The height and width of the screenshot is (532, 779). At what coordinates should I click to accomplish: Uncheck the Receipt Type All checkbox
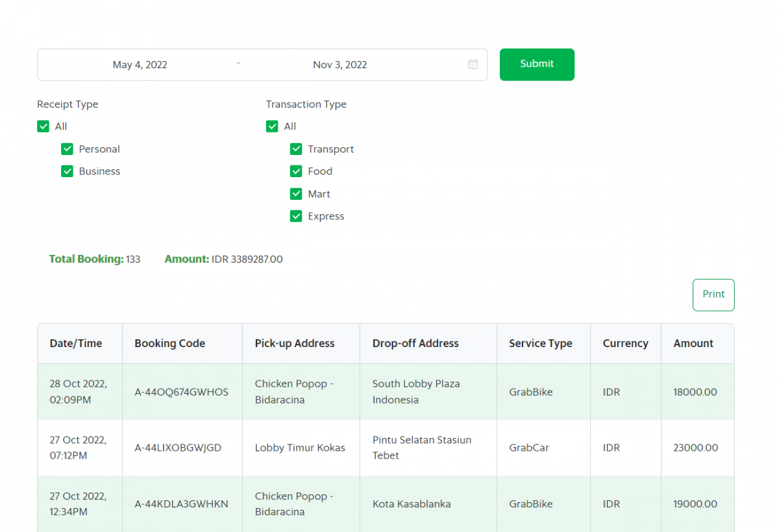tap(43, 127)
